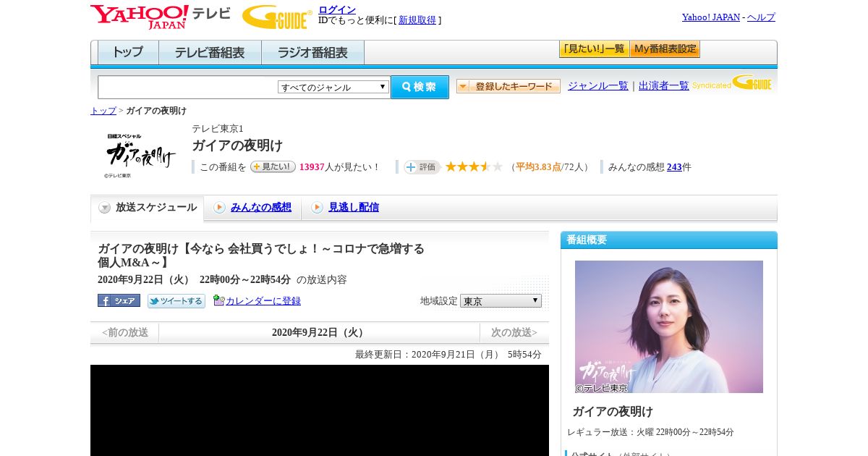Viewport: 868px width, 456px height.
Task: Switch to the みんなの感想 tab
Action: (261, 208)
